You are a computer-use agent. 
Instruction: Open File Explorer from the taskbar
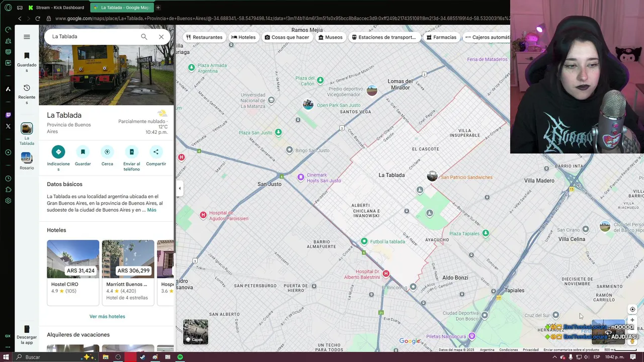coord(106,357)
